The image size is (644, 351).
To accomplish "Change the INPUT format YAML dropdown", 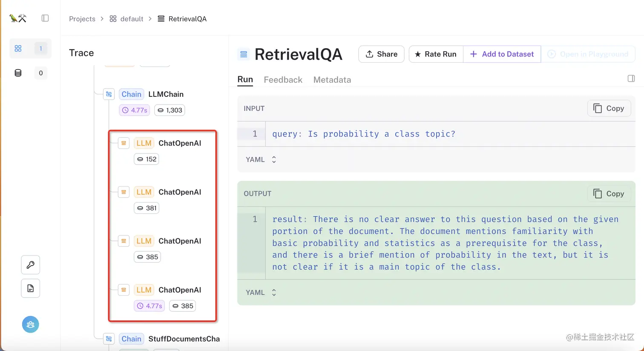I will tap(261, 160).
